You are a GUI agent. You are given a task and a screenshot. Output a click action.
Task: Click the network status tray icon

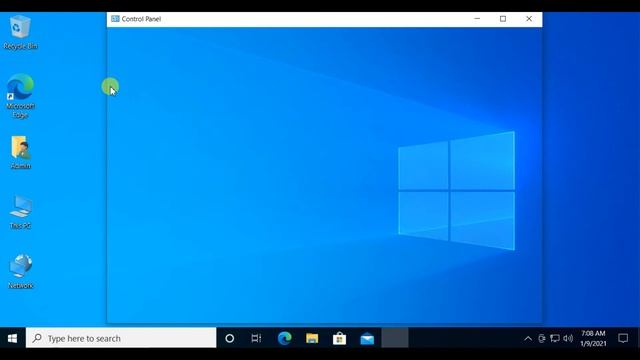coord(555,338)
